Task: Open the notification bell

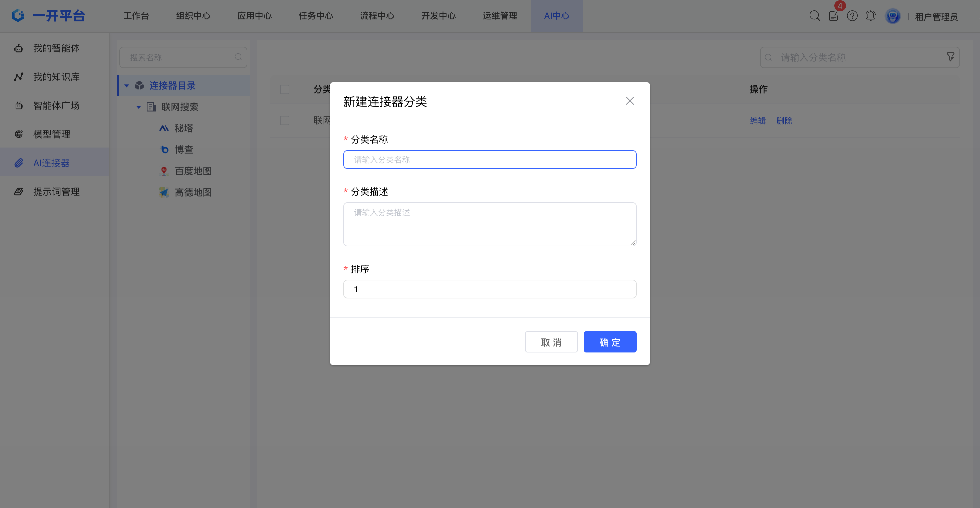Action: pyautogui.click(x=870, y=16)
